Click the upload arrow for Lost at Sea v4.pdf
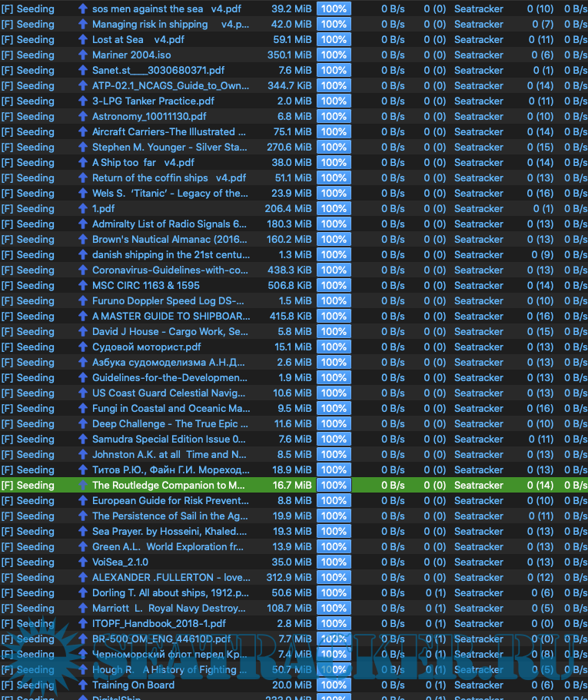 [83, 40]
